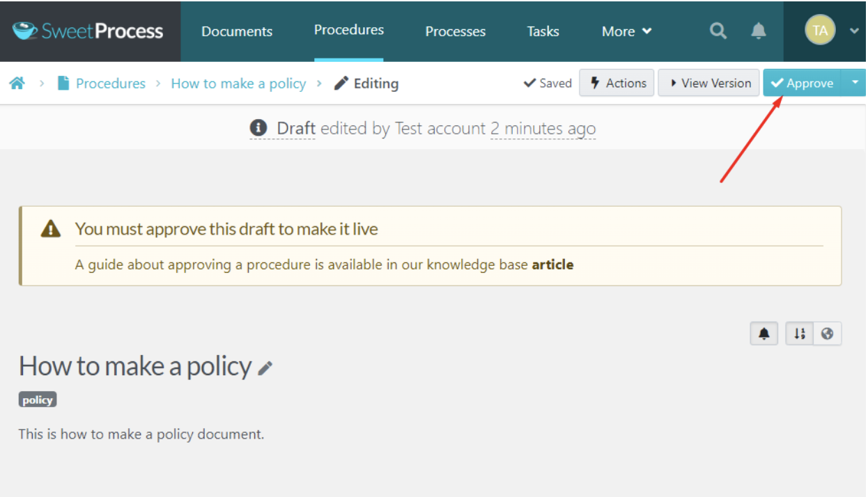Open notifications bell in top navigation
This screenshot has height=497, width=868.
(758, 31)
